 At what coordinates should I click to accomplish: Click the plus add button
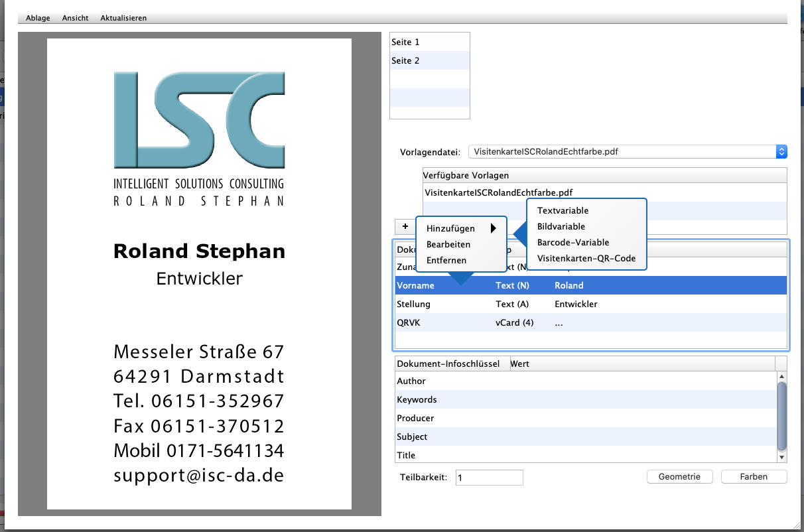405,227
